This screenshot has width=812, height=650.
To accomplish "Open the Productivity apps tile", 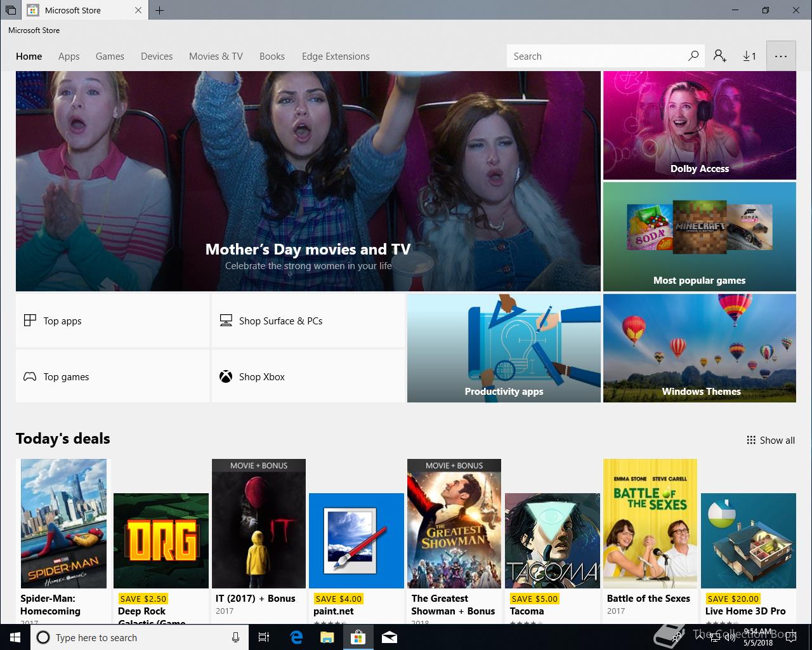I will tap(504, 348).
